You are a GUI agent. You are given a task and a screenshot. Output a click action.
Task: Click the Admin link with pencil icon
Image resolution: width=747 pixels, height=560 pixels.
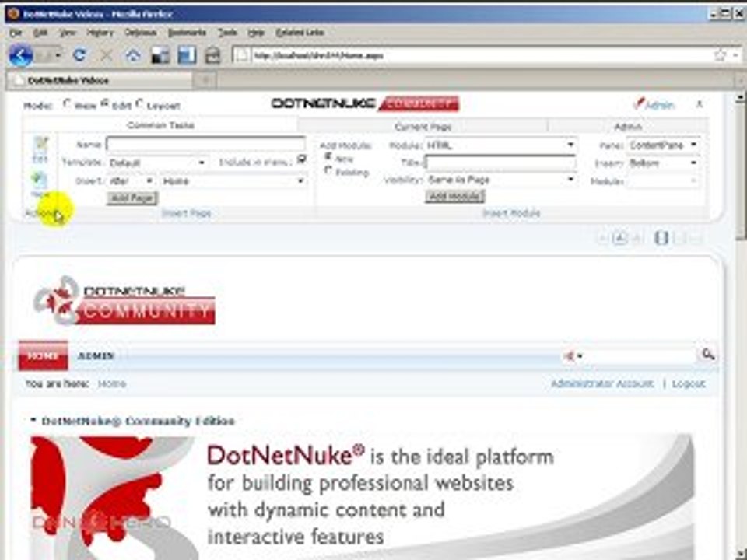tap(654, 104)
